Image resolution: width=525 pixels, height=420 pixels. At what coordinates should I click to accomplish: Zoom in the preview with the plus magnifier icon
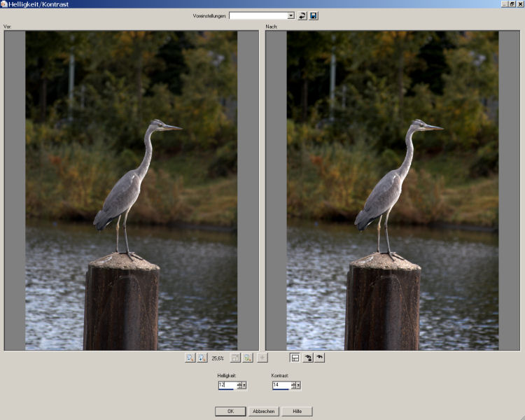point(202,358)
